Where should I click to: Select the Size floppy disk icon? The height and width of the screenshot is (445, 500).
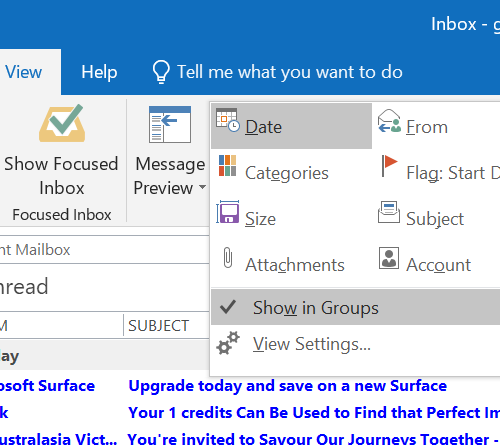[227, 212]
